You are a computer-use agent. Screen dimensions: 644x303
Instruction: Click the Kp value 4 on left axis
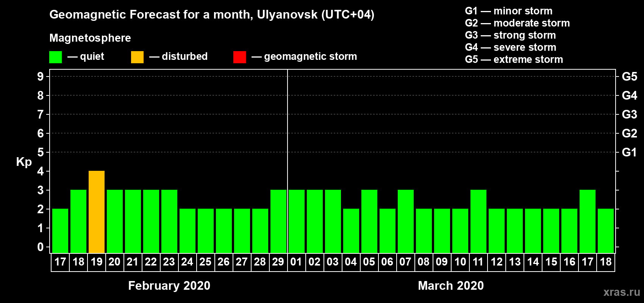point(40,171)
